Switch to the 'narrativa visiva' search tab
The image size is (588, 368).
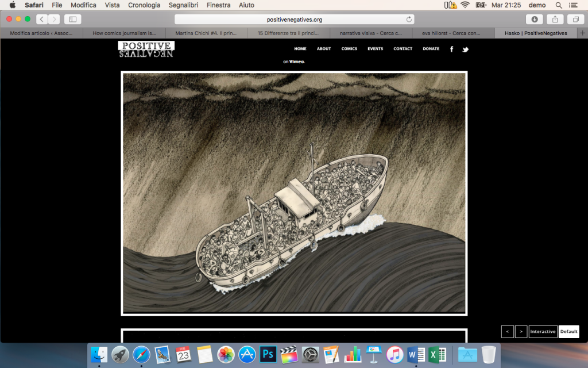[x=372, y=33]
